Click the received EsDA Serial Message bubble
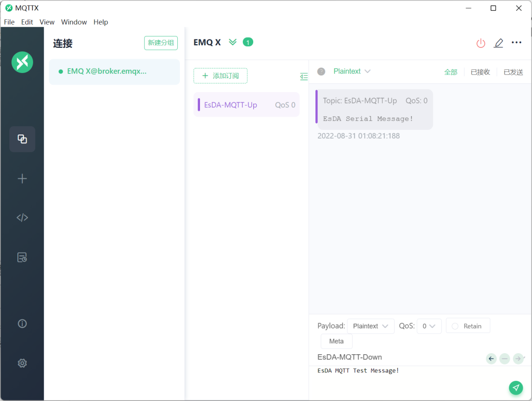This screenshot has height=401, width=532. click(374, 109)
